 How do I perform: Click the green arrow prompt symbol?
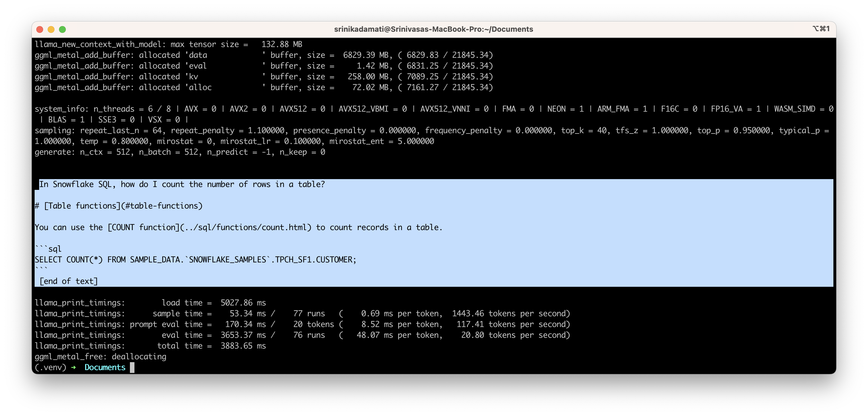click(x=73, y=367)
